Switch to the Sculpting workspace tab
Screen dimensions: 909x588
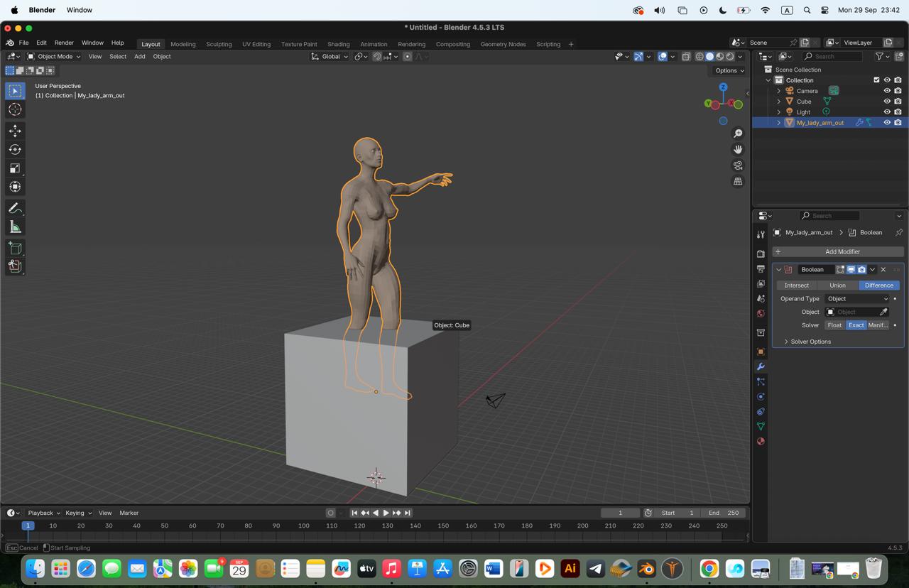[219, 44]
